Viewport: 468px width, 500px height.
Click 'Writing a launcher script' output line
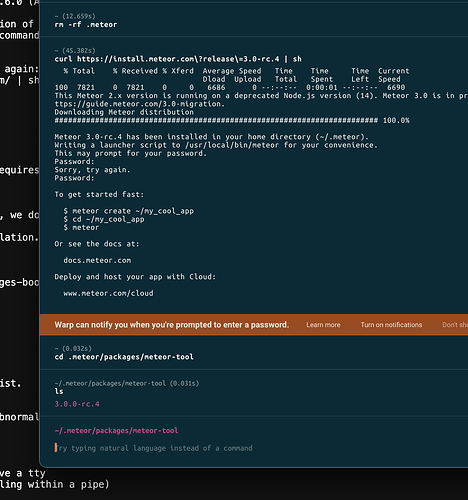(x=216, y=145)
